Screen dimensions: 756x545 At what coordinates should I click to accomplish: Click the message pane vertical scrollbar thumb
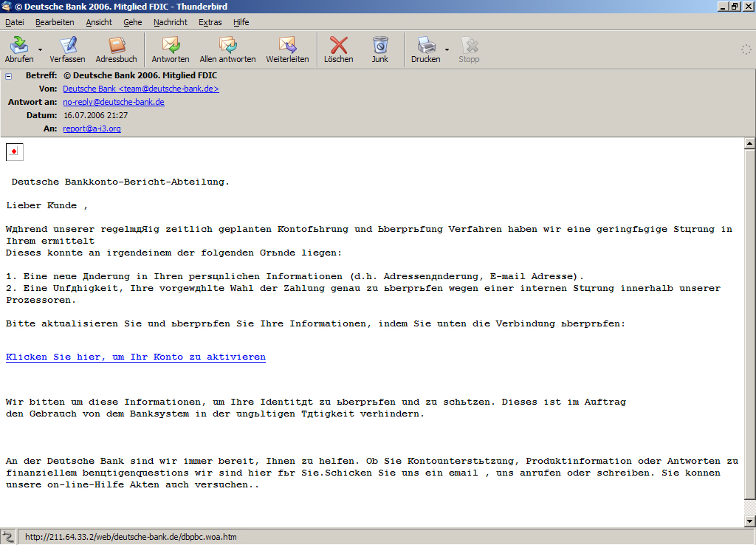point(749,324)
